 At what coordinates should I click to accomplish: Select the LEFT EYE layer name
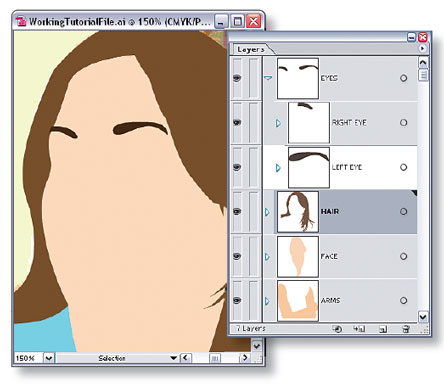pos(347,167)
